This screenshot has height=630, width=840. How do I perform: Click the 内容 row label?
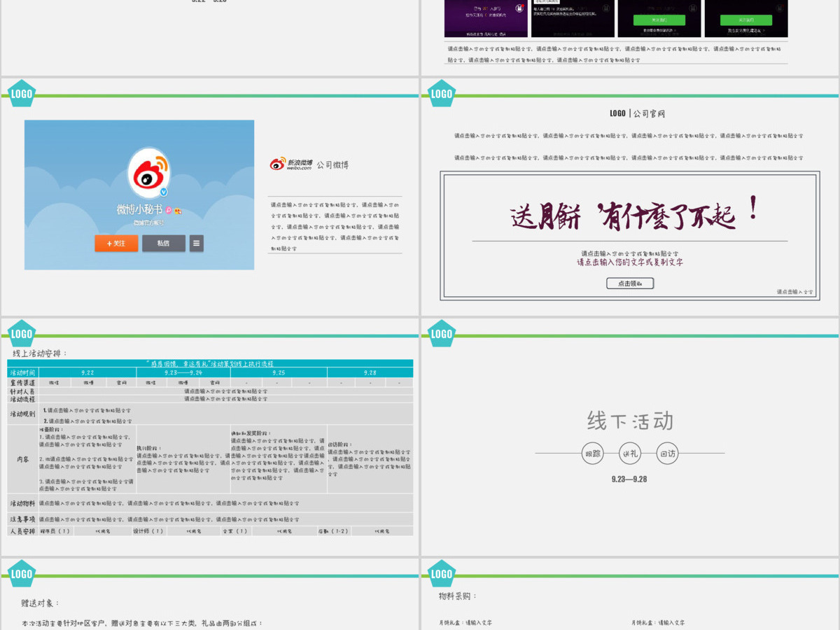pos(23,459)
